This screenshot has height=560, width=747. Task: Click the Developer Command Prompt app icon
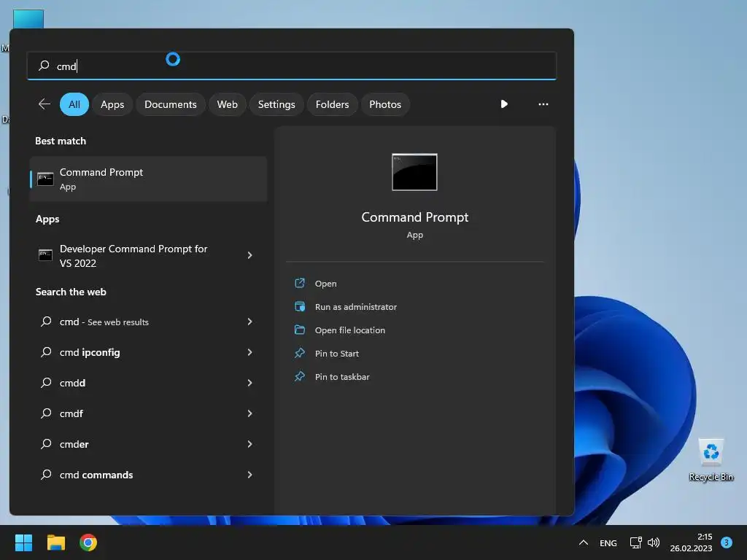[x=45, y=254]
